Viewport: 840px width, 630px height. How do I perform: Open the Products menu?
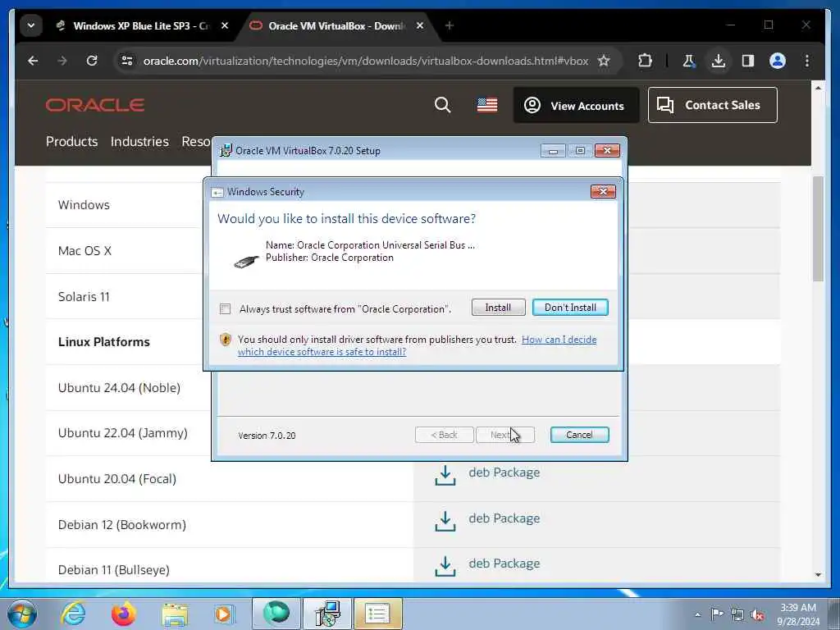[x=72, y=141]
